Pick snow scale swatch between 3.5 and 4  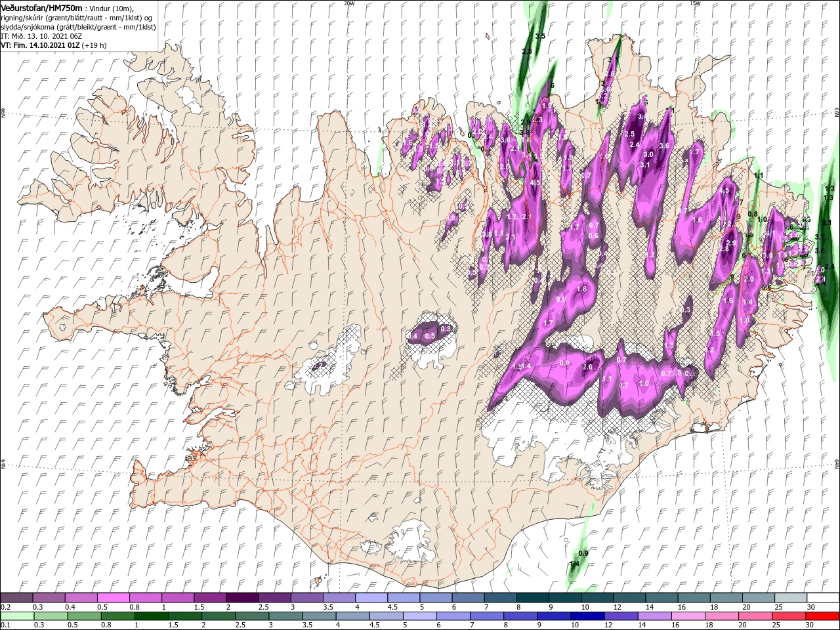tap(338, 597)
